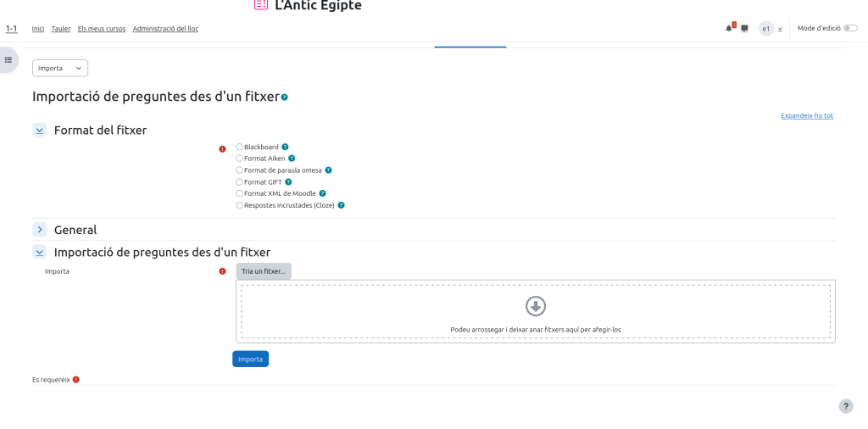Toggle the Mode d'edició switch
Image resolution: width=868 pixels, height=429 pixels.
(x=849, y=28)
